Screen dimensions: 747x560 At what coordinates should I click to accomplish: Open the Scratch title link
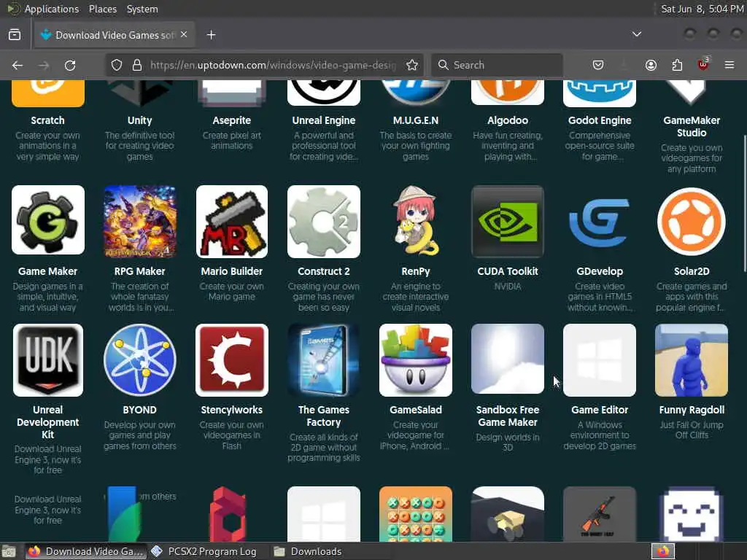[47, 120]
